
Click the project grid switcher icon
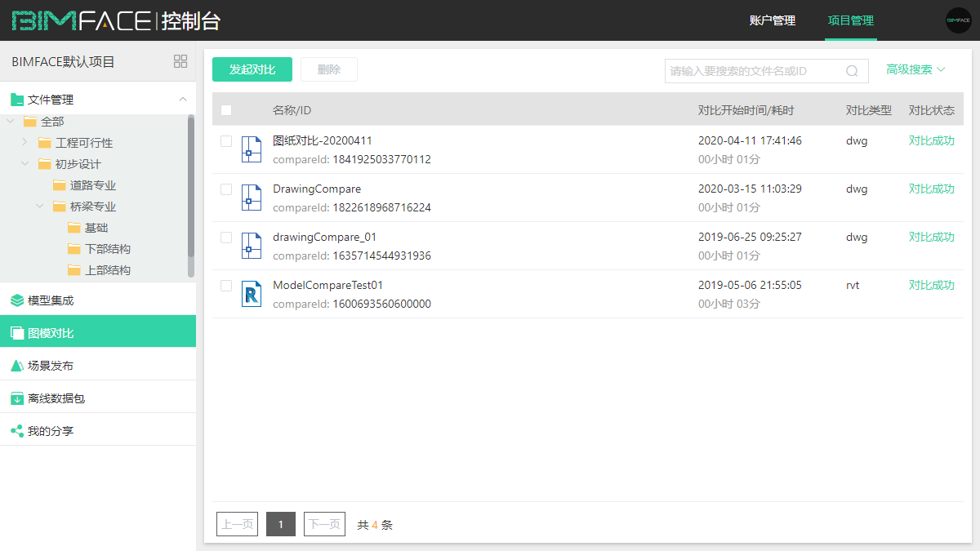(x=180, y=61)
